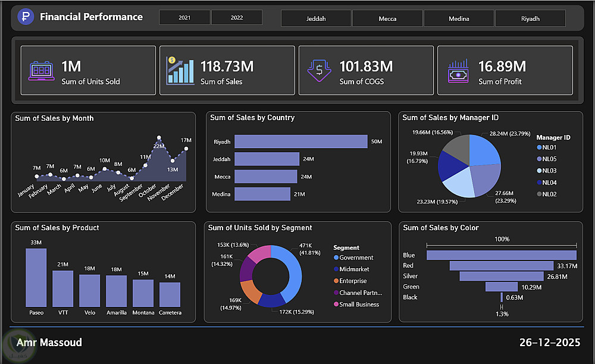Screen dimensions: 595x364
Task: Click the NL02 legend entry
Action: (x=547, y=194)
